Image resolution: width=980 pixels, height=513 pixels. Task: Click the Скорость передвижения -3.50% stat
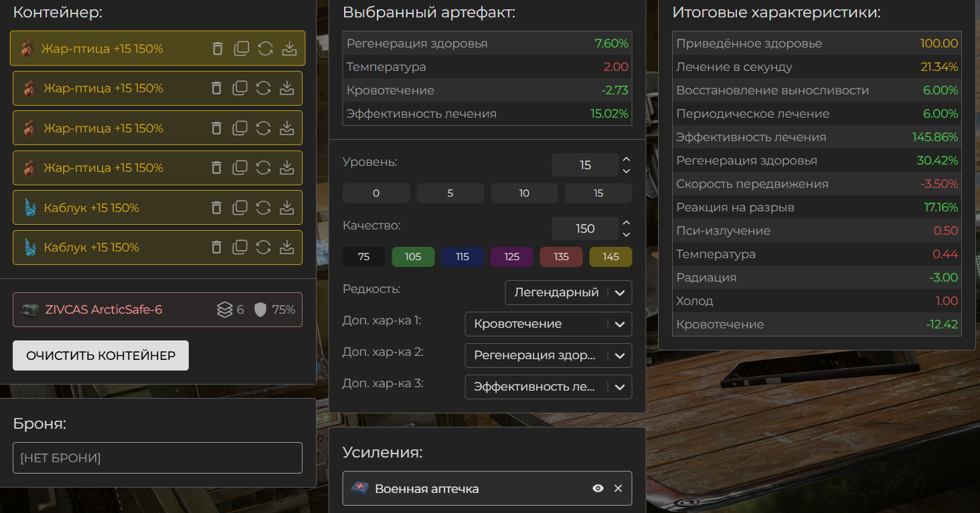pos(817,184)
